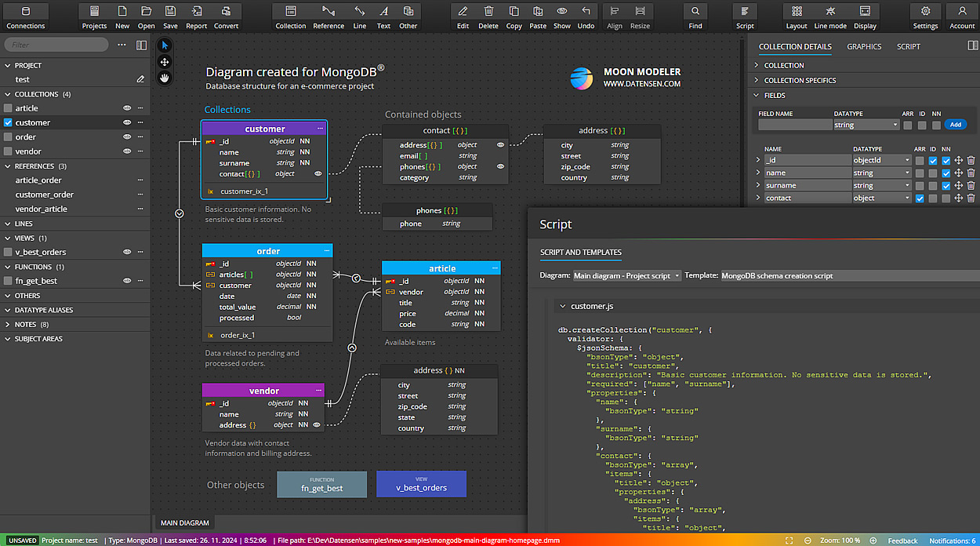Open the Find tool
This screenshot has height=546, width=980.
(x=695, y=16)
